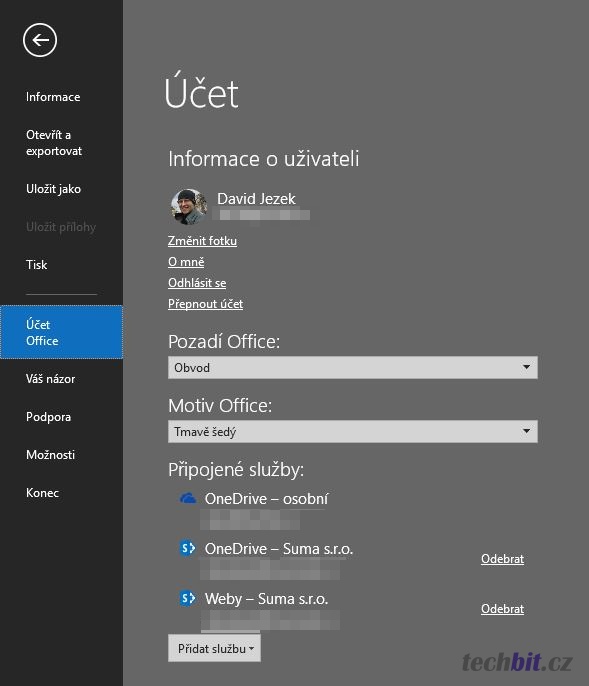Open Otevřít a exportovat section
The width and height of the screenshot is (589, 686).
tap(54, 143)
